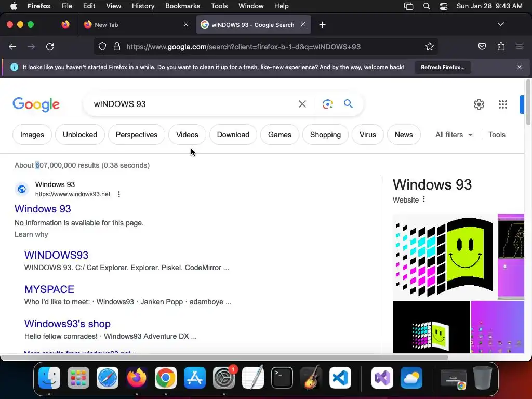Open the Extensions puzzle icon
Screen dimensions: 532x399
tap(501, 46)
